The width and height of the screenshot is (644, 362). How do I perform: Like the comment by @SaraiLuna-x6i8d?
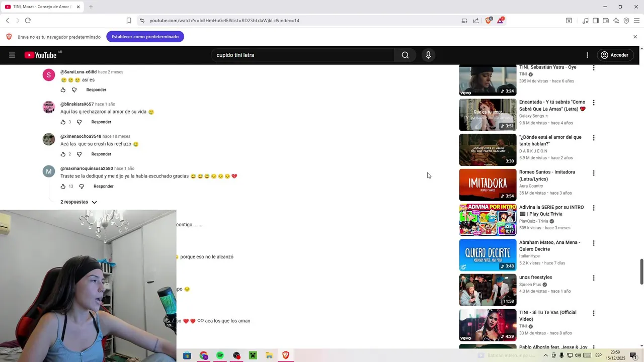pos(63,90)
